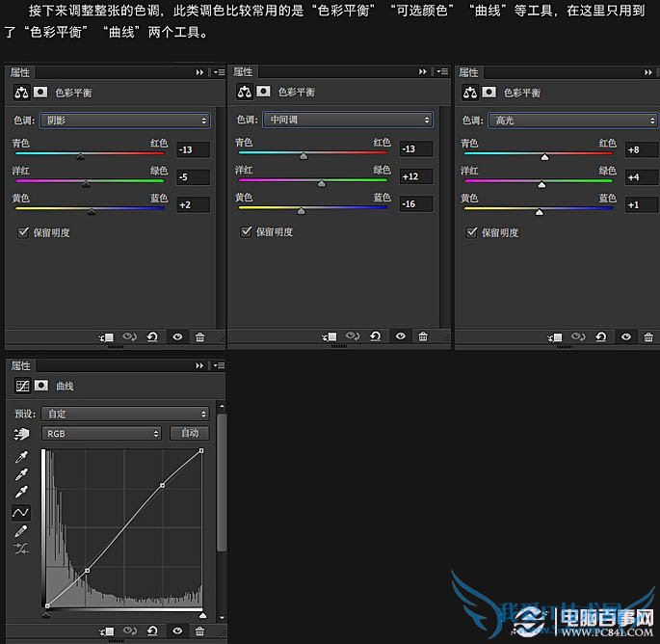The height and width of the screenshot is (644, 660).
Task: Select the on-image adjustment hand tool in Curves
Action: tap(21, 434)
